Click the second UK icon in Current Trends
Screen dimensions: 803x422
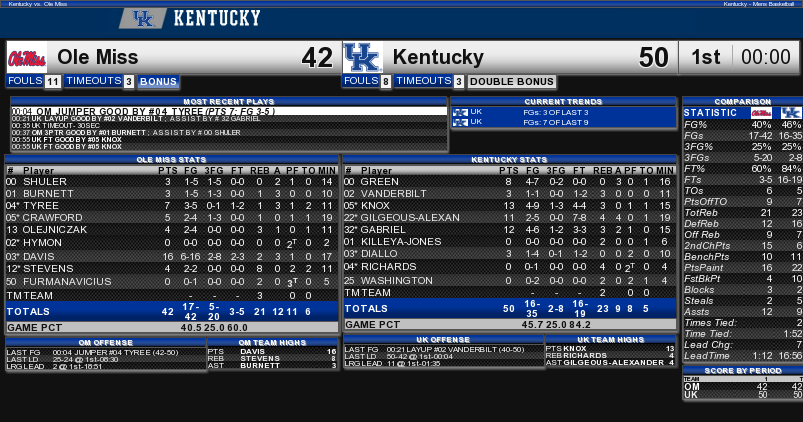[x=460, y=122]
